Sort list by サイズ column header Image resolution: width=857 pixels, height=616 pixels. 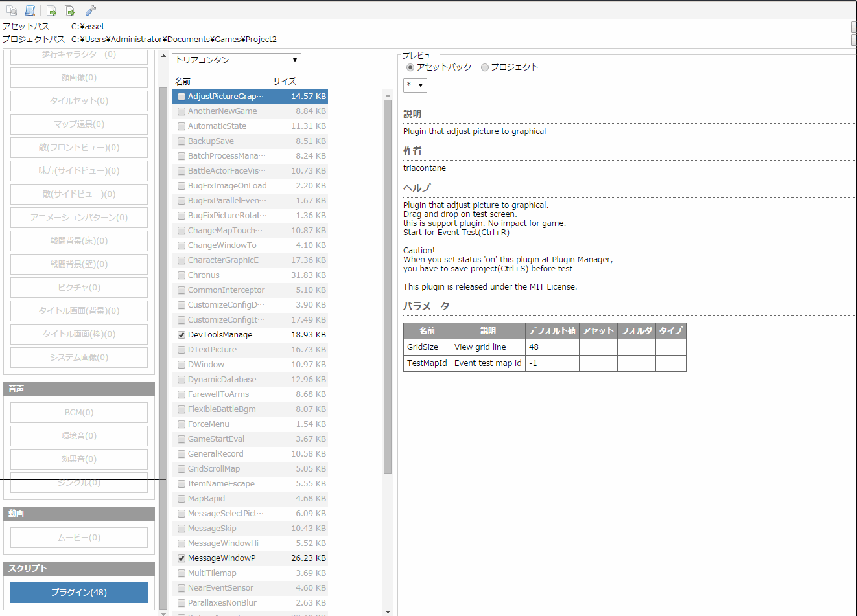(x=299, y=81)
